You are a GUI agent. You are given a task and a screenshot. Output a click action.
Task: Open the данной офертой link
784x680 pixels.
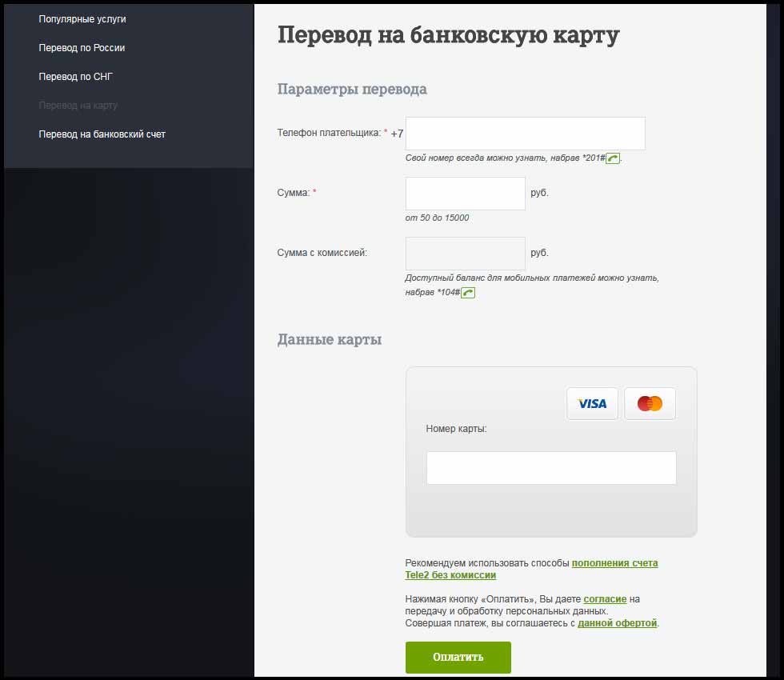coord(617,623)
